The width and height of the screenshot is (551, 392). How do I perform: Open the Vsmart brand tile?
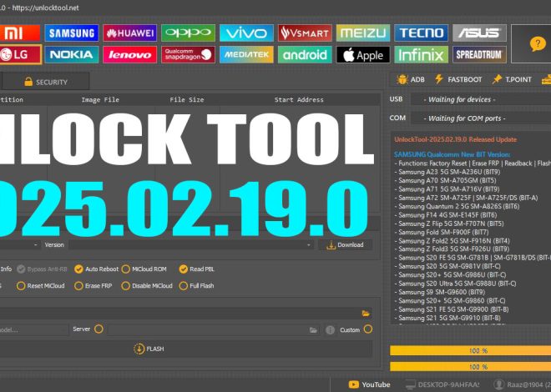tap(305, 33)
